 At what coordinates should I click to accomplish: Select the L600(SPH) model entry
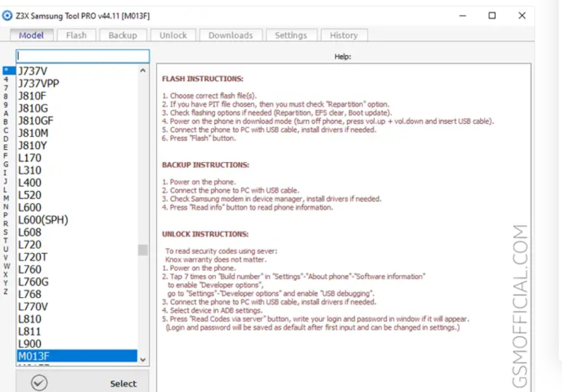coord(77,220)
